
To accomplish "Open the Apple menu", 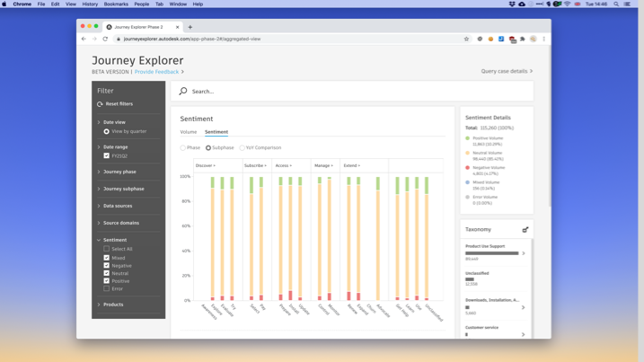I will point(4,4).
